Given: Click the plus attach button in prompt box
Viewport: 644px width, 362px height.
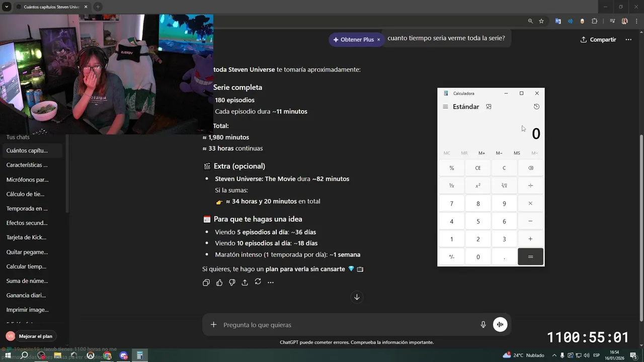Looking at the screenshot, I should (213, 325).
